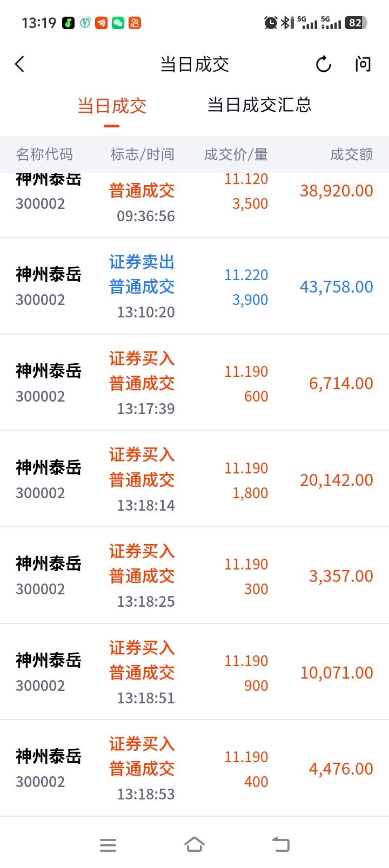Select the trade with amount 10,071.00
The image size is (389, 868).
click(194, 672)
